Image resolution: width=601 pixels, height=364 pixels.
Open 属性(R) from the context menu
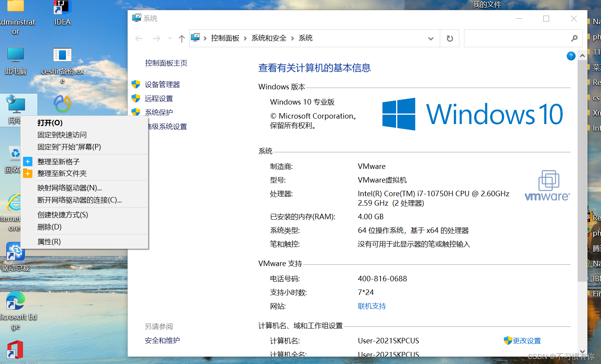pyautogui.click(x=84, y=242)
